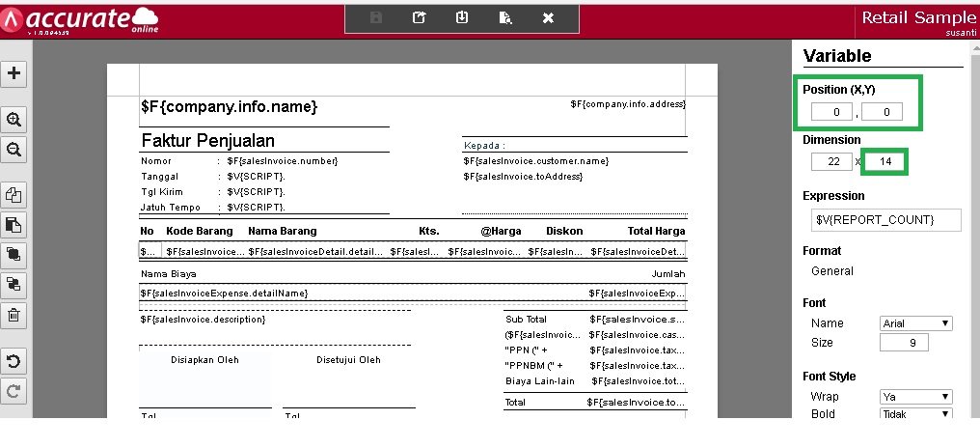The image size is (980, 448).
Task: Open the font Name dropdown showing Arial
Action: coord(915,323)
